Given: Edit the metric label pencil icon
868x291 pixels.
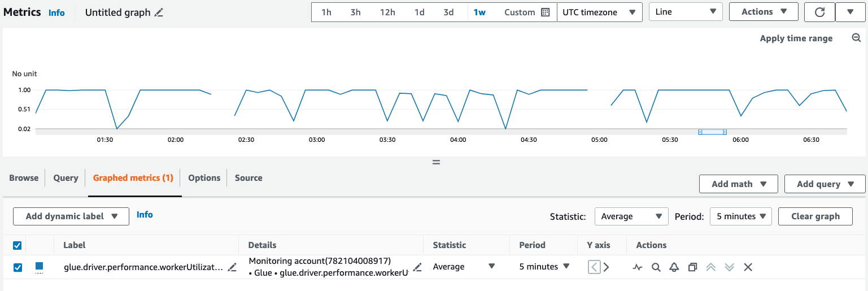Looking at the screenshot, I should tap(232, 267).
